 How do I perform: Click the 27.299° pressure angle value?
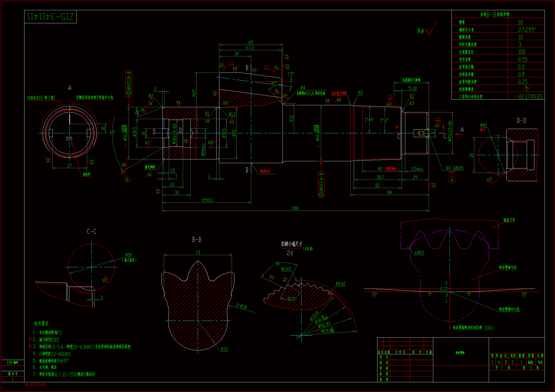[527, 29]
